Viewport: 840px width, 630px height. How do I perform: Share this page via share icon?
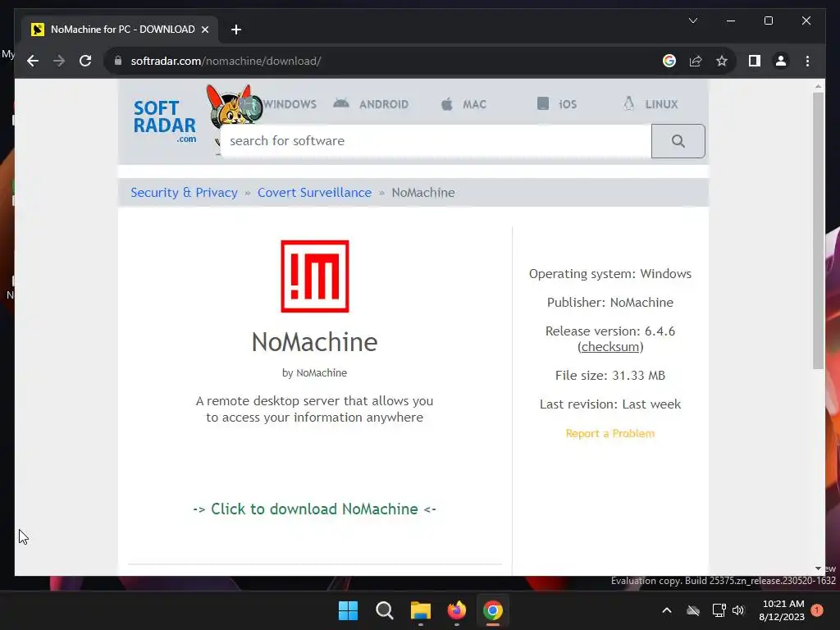[696, 61]
